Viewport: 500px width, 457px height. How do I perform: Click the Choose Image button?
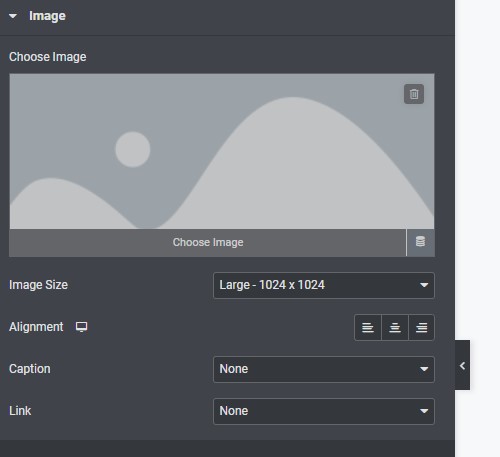208,242
